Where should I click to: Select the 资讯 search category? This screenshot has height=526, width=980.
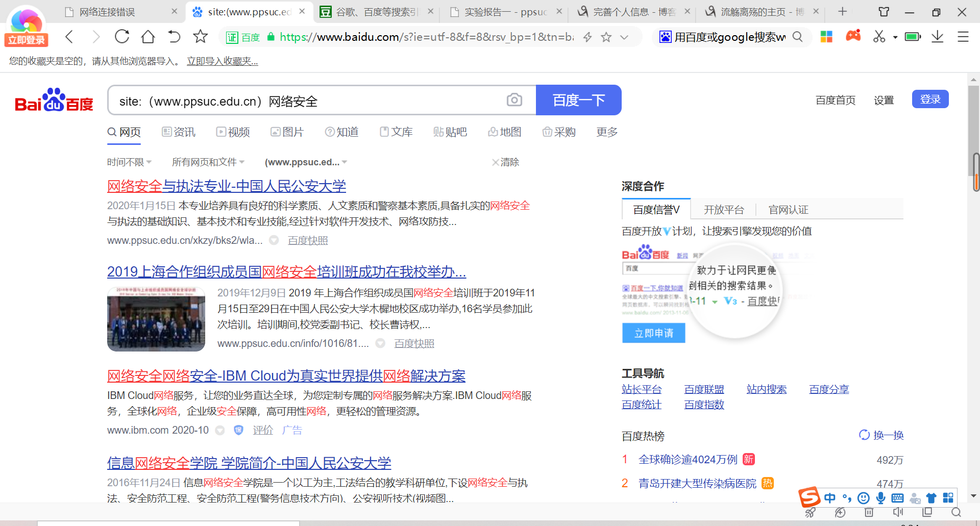(179, 132)
